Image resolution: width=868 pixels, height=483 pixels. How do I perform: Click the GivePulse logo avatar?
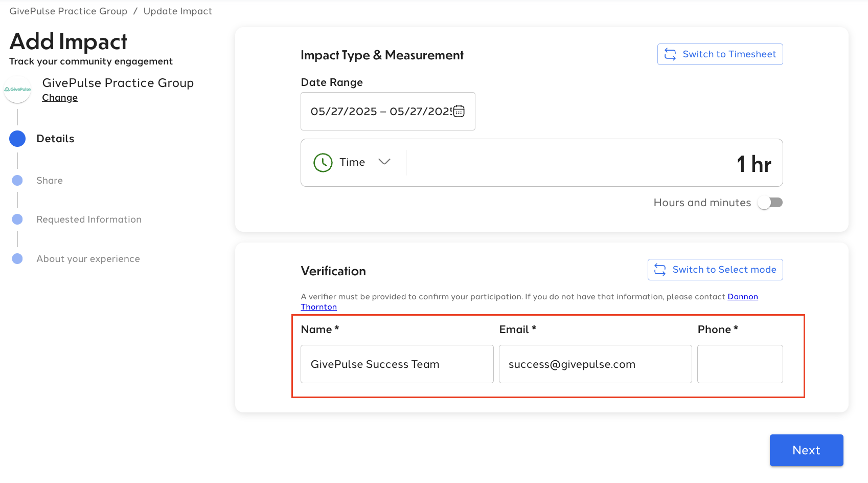point(17,90)
